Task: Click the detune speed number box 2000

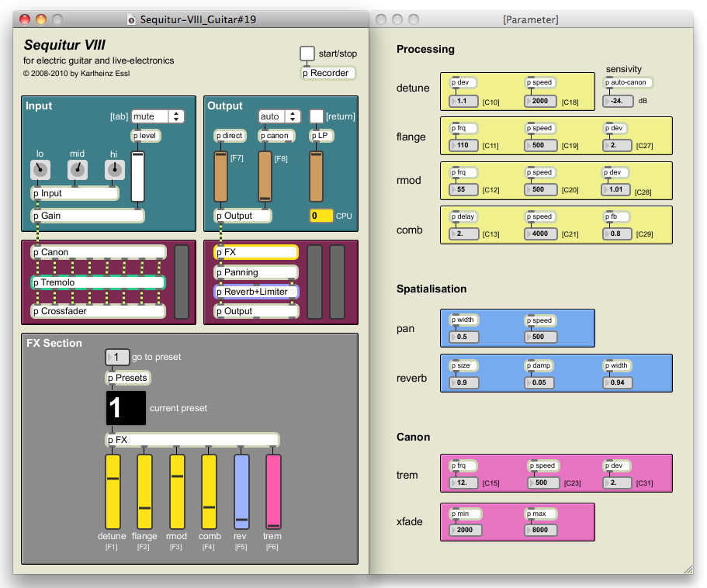Action: (x=540, y=102)
